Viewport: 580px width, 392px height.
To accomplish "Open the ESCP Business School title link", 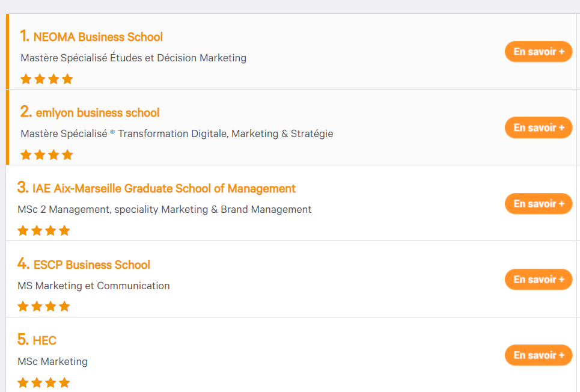I will point(92,265).
